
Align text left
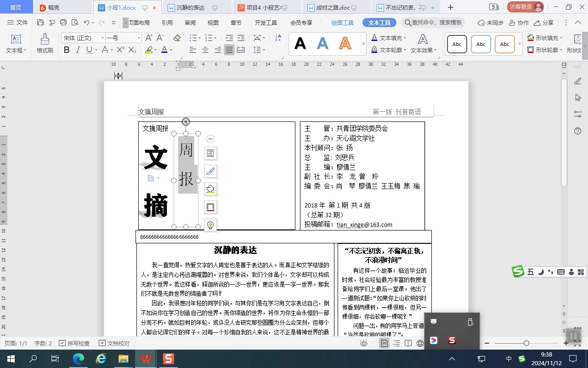(193, 50)
